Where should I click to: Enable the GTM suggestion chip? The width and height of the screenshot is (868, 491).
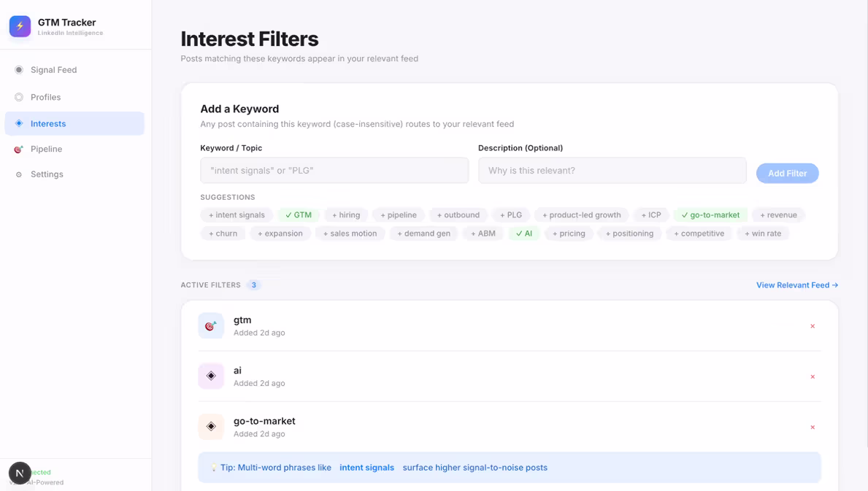pyautogui.click(x=298, y=214)
